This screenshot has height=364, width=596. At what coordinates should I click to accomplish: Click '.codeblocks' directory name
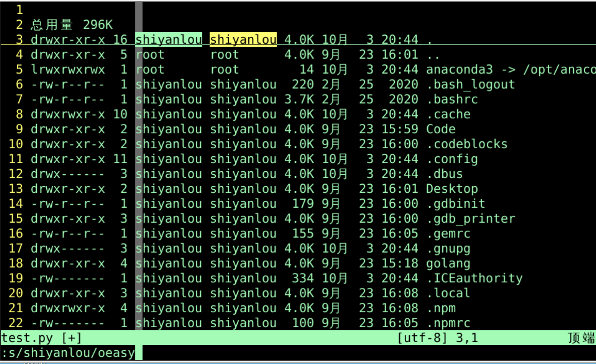[x=467, y=144]
